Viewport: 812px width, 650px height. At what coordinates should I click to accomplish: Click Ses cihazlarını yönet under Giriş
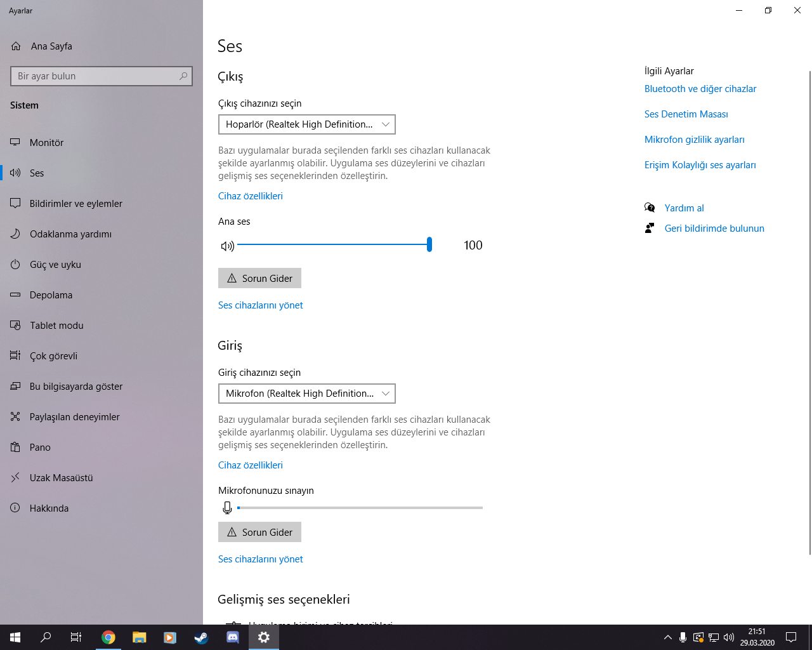[261, 559]
